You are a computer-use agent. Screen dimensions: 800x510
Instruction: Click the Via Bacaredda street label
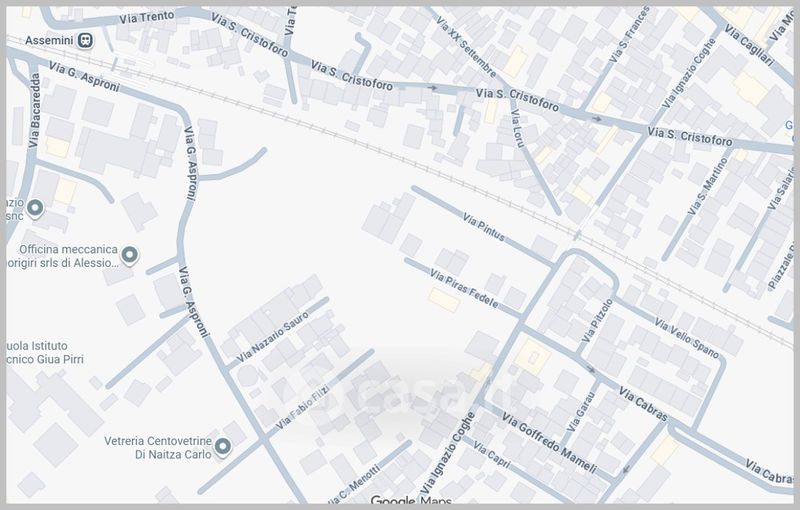(x=36, y=110)
